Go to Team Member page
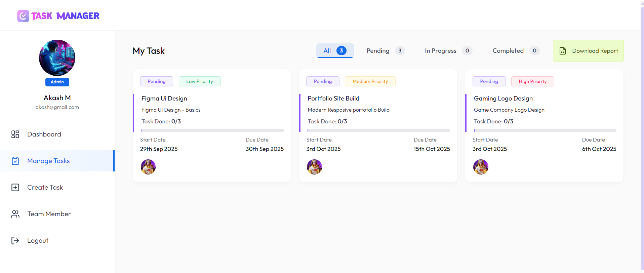This screenshot has width=644, height=273. click(49, 214)
